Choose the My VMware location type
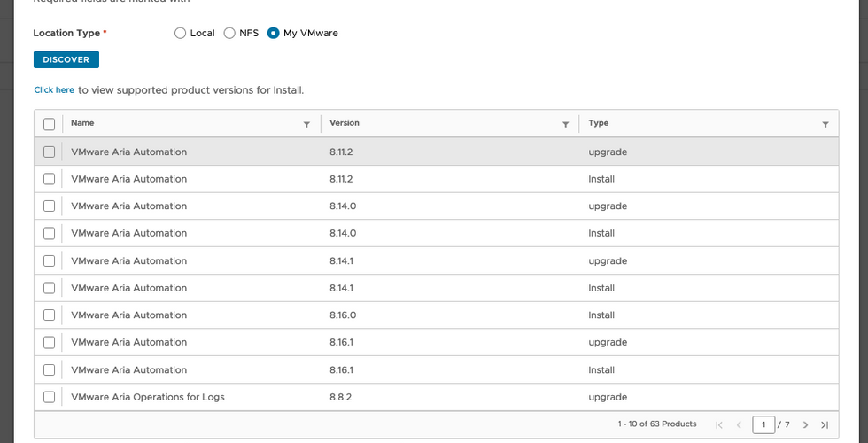Image resolution: width=868 pixels, height=443 pixels. point(274,34)
